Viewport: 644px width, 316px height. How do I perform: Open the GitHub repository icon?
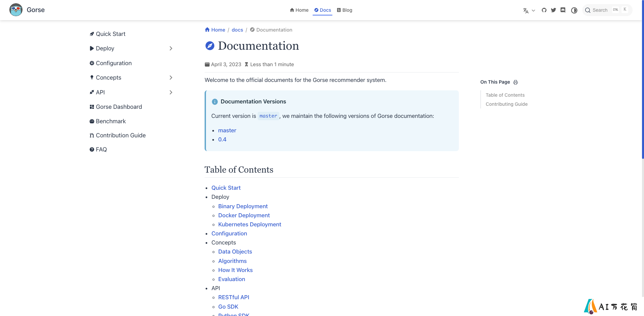point(544,10)
